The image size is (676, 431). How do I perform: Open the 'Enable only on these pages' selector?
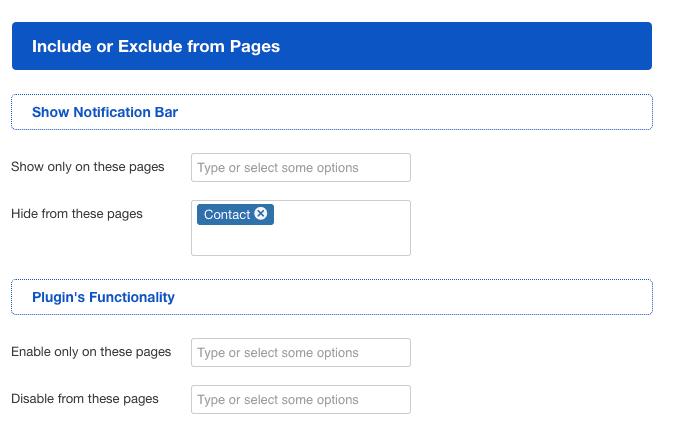point(300,352)
